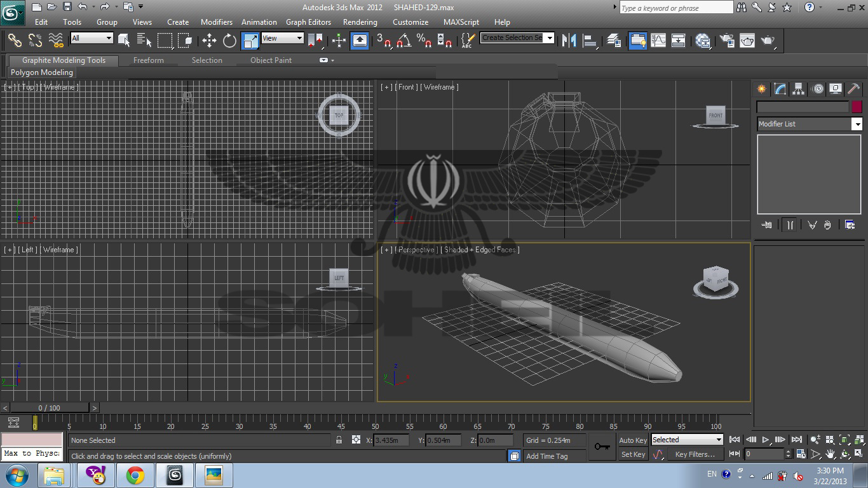Click the time slider 0 / 100 handle
868x488 pixels.
click(x=50, y=408)
